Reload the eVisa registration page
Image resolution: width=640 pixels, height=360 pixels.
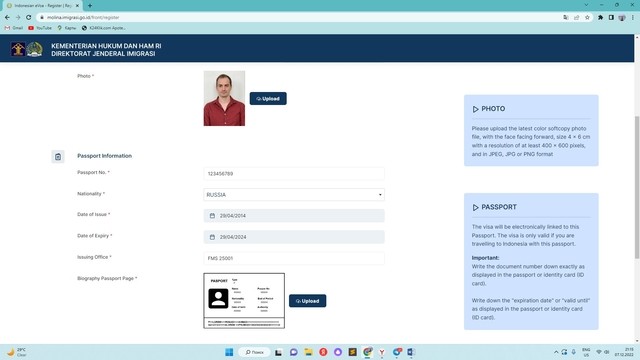29,18
